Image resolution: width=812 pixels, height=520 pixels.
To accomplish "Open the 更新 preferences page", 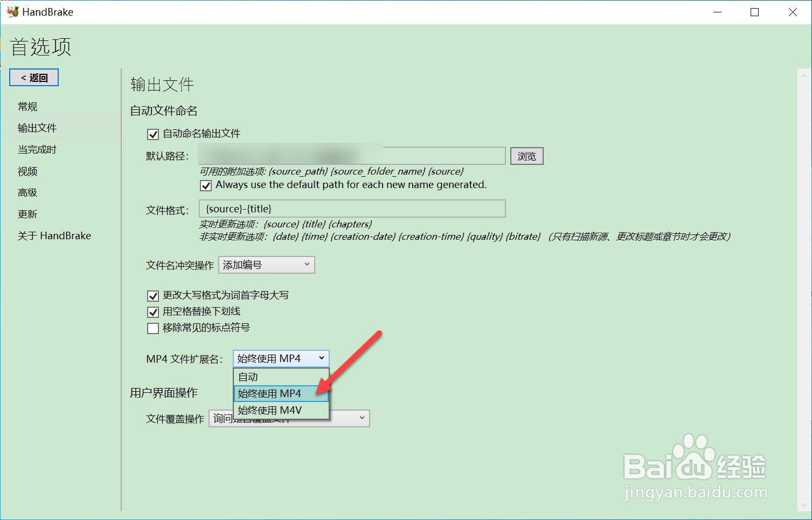I will [27, 214].
